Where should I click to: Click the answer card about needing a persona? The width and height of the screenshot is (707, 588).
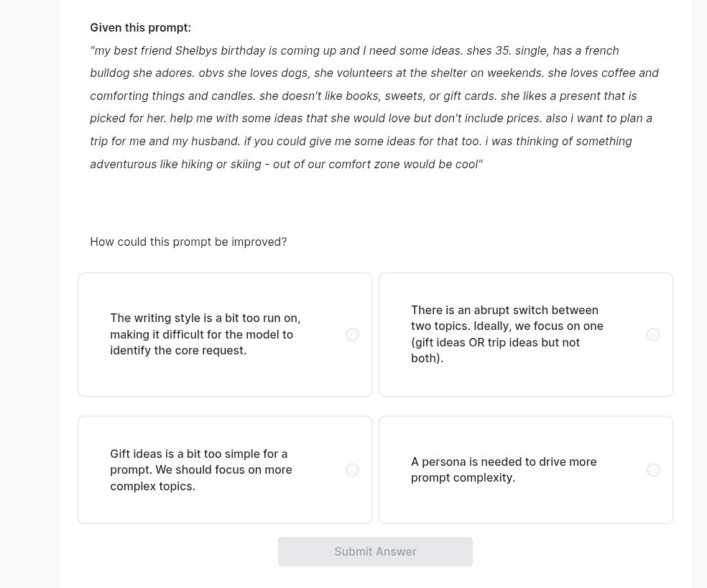coord(525,469)
